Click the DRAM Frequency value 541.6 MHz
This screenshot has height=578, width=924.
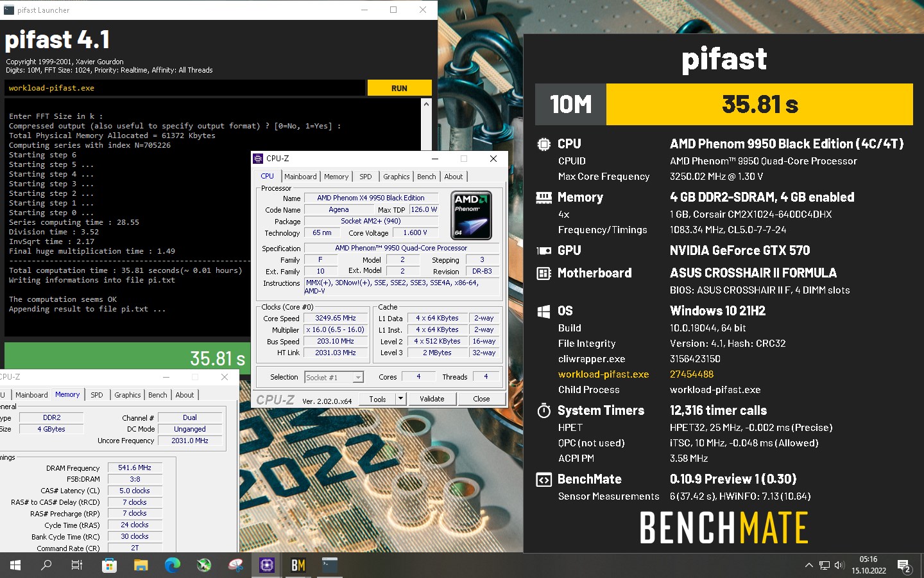135,468
